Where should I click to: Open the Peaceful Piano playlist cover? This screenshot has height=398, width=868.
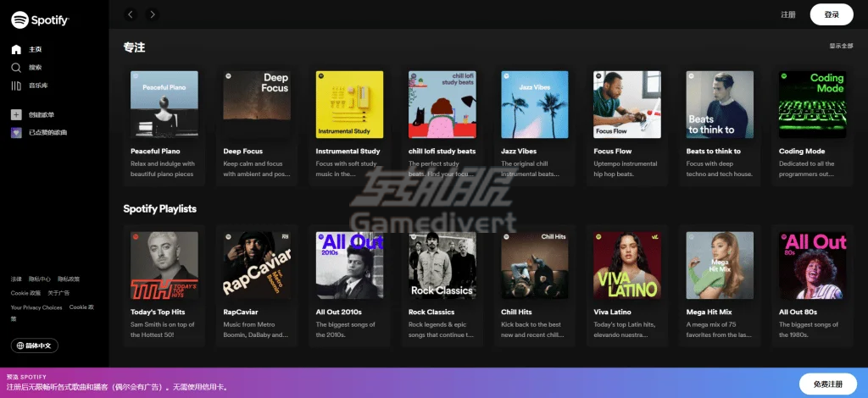[164, 105]
